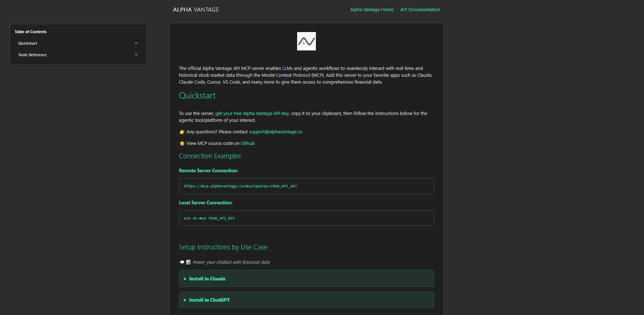The height and width of the screenshot is (315, 644).
Task: Follow the get your free API key link
Action: 252,114
